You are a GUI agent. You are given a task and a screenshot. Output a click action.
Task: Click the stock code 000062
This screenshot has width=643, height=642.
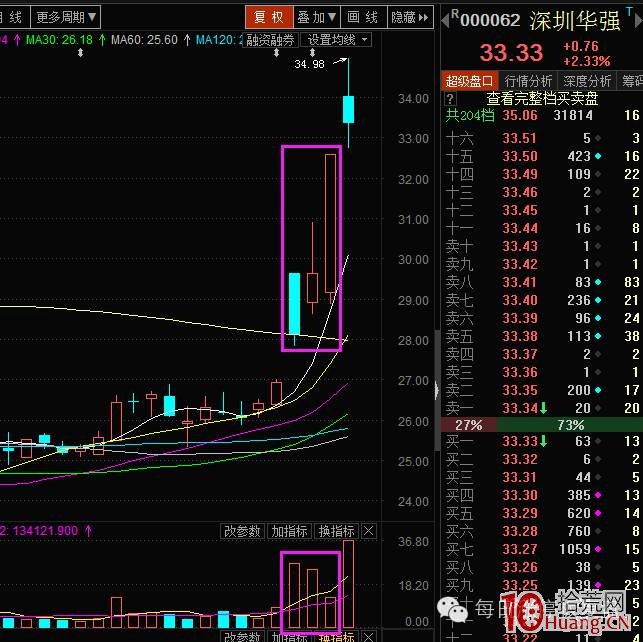(x=490, y=20)
